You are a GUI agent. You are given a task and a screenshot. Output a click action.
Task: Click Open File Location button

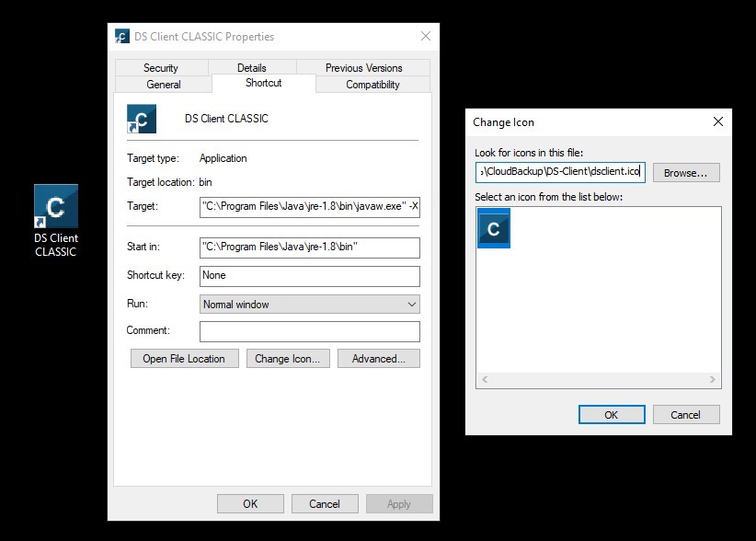[x=184, y=359]
